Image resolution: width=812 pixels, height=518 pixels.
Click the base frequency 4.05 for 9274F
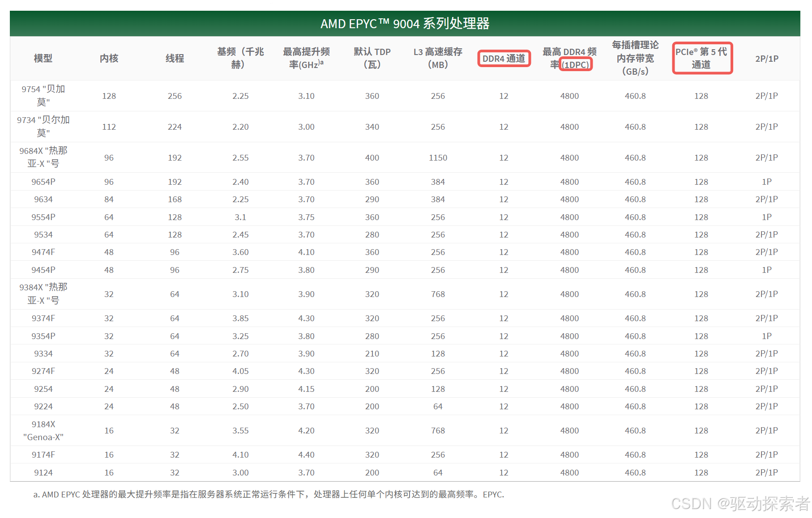(x=240, y=371)
